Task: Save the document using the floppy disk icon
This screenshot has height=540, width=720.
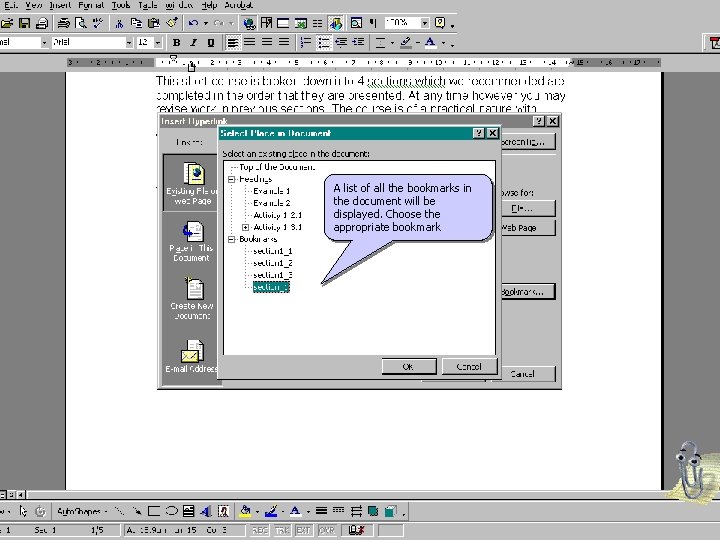Action: pos(24,23)
